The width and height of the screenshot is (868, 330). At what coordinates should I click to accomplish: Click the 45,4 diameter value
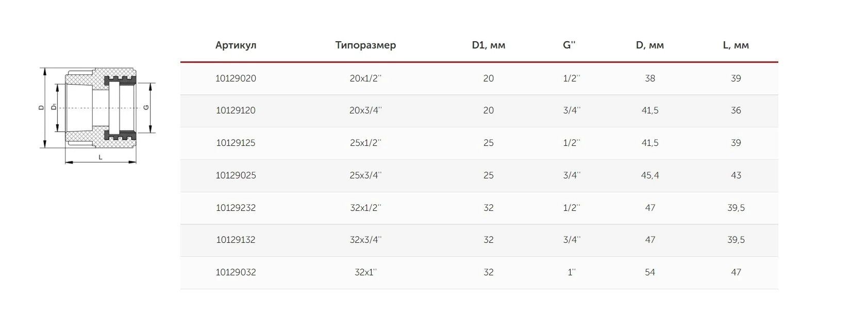pos(649,175)
